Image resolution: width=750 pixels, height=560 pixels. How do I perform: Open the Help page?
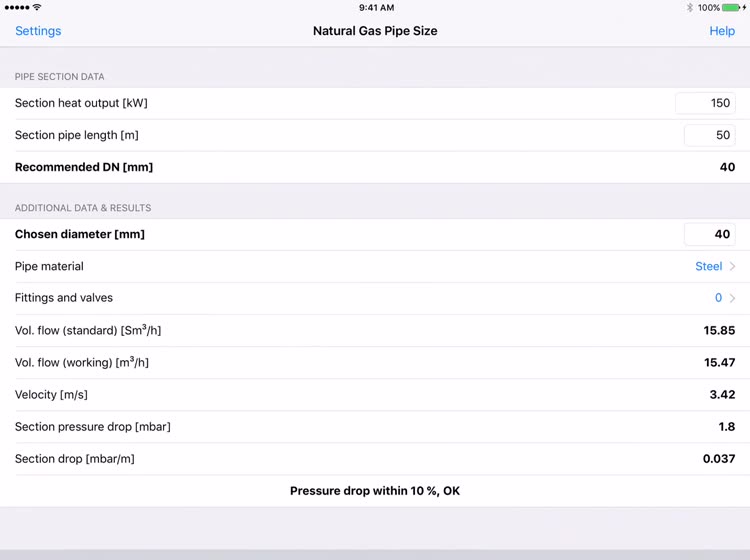tap(722, 31)
